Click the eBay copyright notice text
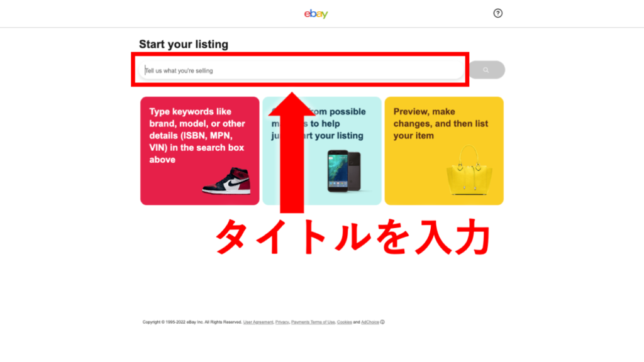 pyautogui.click(x=192, y=322)
